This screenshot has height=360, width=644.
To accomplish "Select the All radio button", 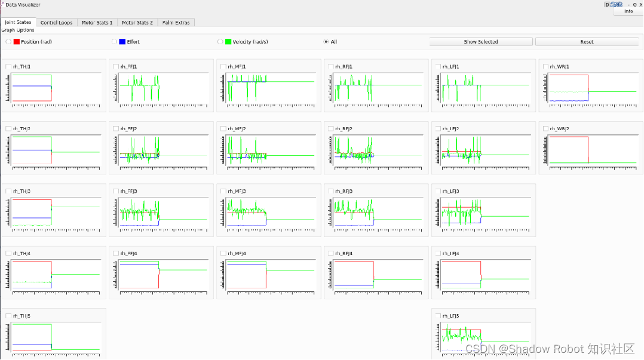I will click(x=326, y=42).
